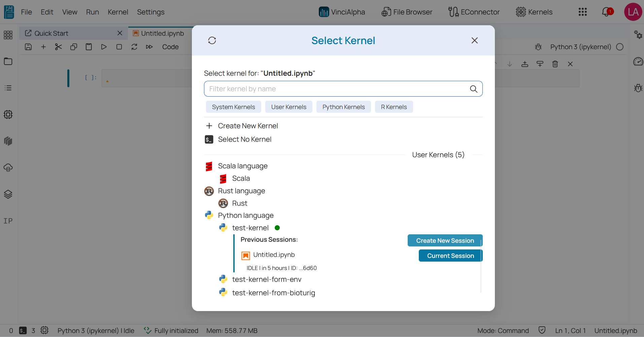This screenshot has width=644, height=337.
Task: Restart the kernel
Action: 134,47
